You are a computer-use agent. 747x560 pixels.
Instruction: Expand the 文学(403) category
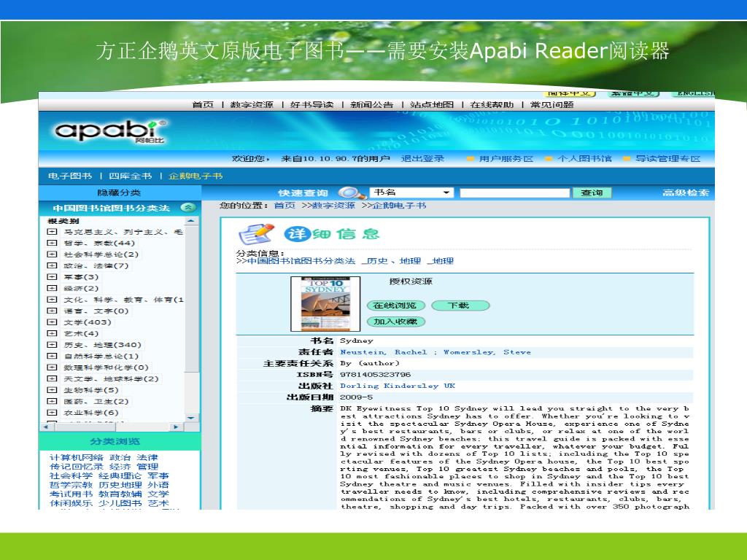click(x=52, y=322)
